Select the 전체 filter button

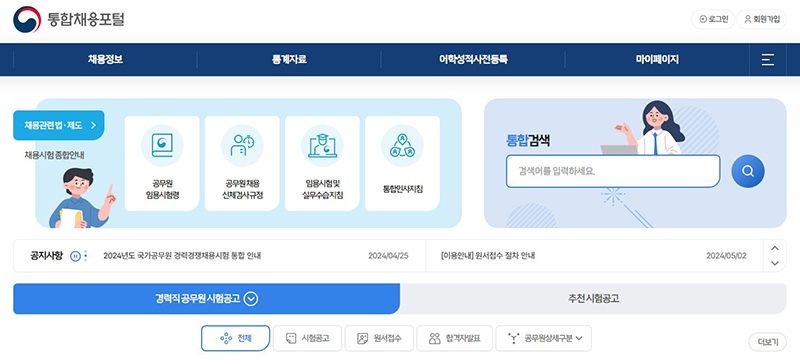[x=235, y=338]
